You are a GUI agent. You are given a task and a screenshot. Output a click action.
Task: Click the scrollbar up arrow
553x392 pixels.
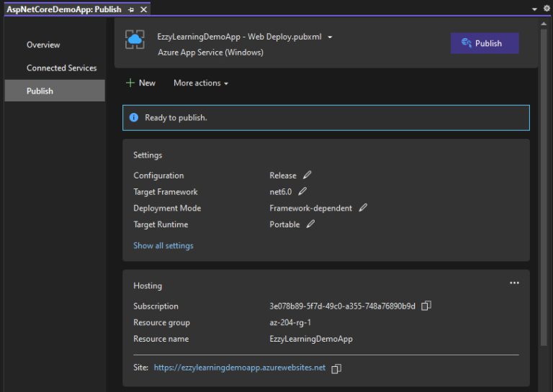[544, 24]
